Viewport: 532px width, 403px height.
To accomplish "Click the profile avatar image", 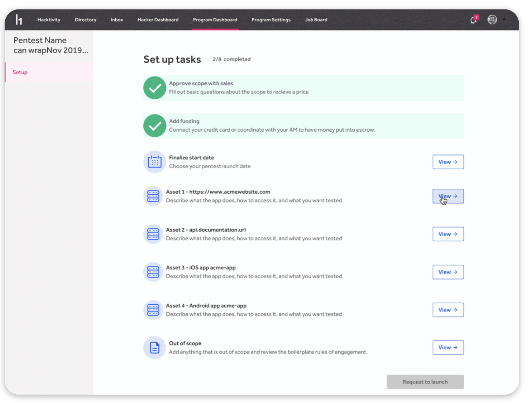I will pyautogui.click(x=492, y=20).
